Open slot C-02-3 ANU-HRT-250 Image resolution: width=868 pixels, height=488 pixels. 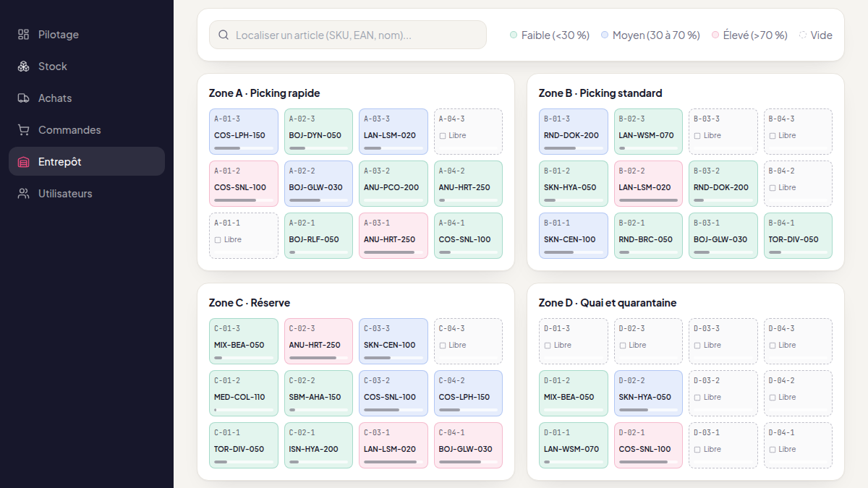(318, 341)
